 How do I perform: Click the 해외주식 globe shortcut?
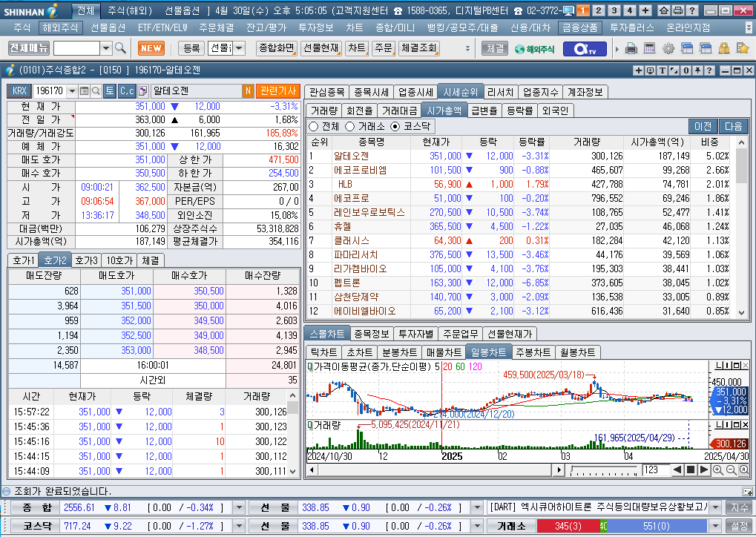(x=534, y=49)
